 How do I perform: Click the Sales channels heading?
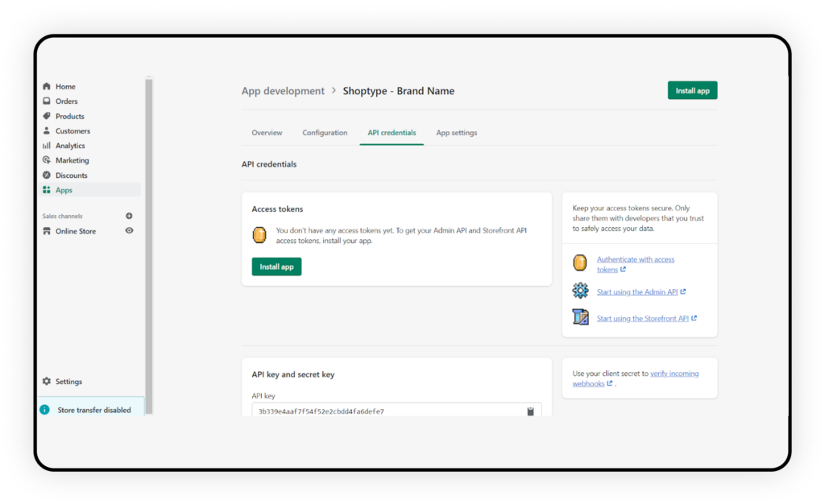62,216
